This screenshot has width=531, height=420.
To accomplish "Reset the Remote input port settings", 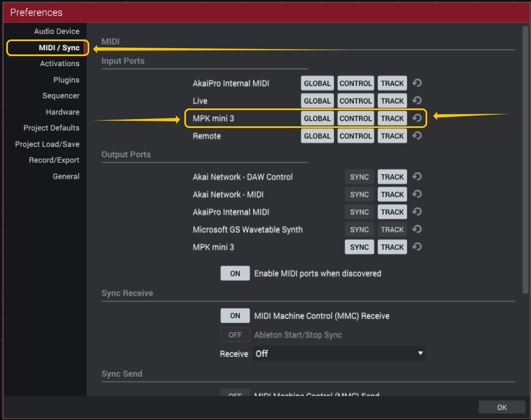I will 417,135.
